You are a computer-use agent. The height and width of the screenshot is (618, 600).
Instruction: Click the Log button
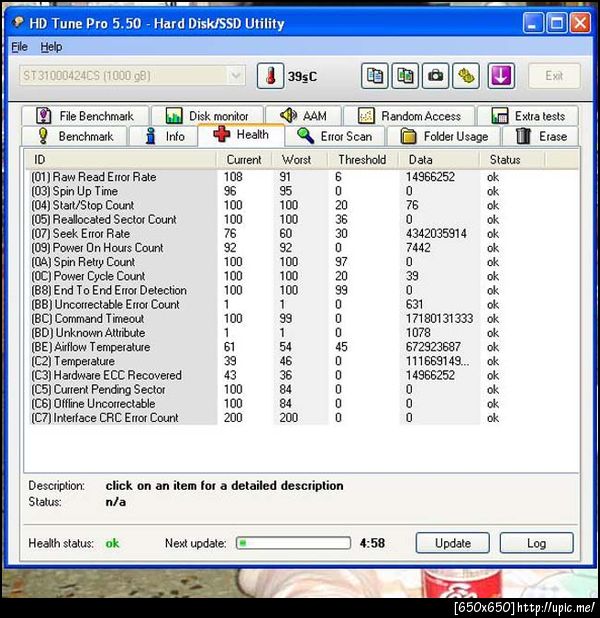pyautogui.click(x=536, y=543)
